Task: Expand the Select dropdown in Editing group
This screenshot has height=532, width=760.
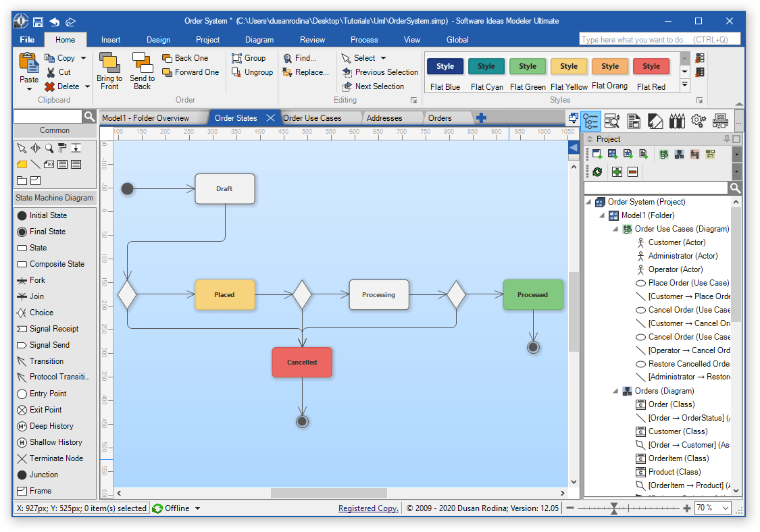Action: pyautogui.click(x=384, y=58)
